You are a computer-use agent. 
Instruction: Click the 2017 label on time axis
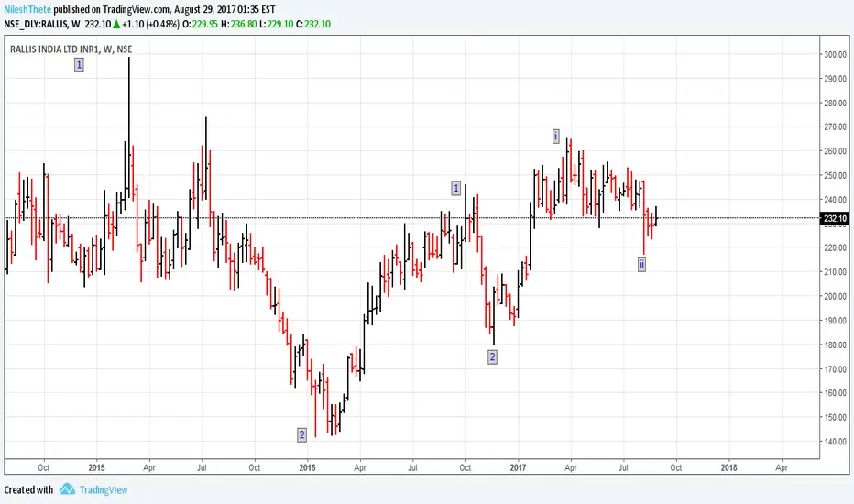(x=518, y=467)
